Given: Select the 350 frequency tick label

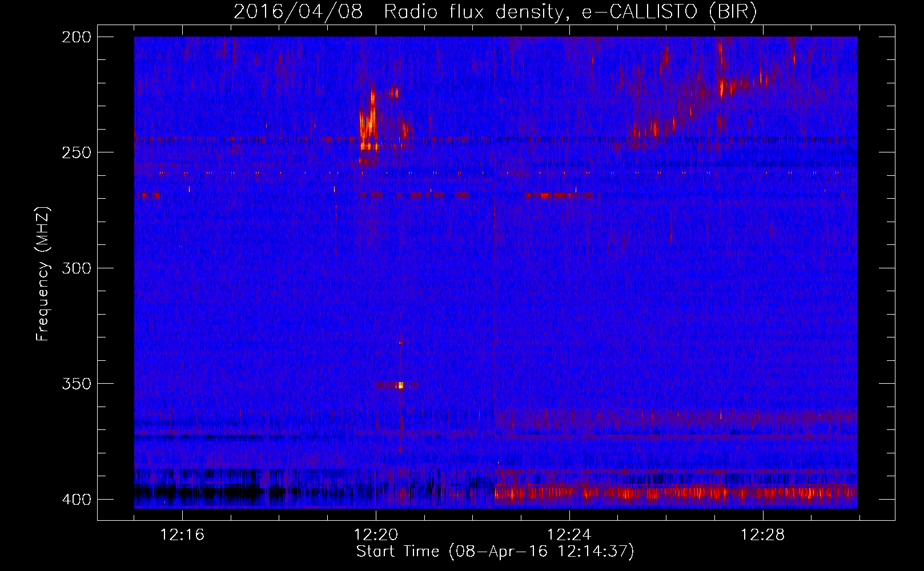Looking at the screenshot, I should [x=76, y=384].
